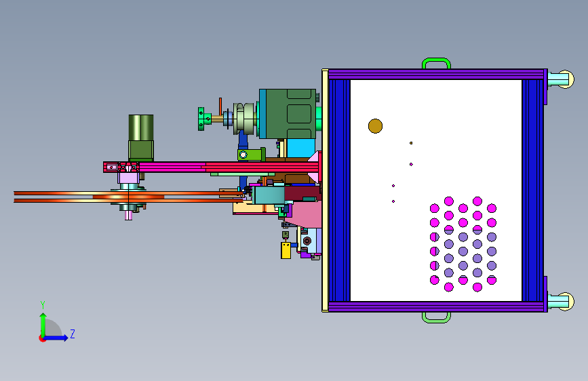This screenshot has height=381, width=588.
Task: Click the Y label of the axis triad
Action: point(43,304)
